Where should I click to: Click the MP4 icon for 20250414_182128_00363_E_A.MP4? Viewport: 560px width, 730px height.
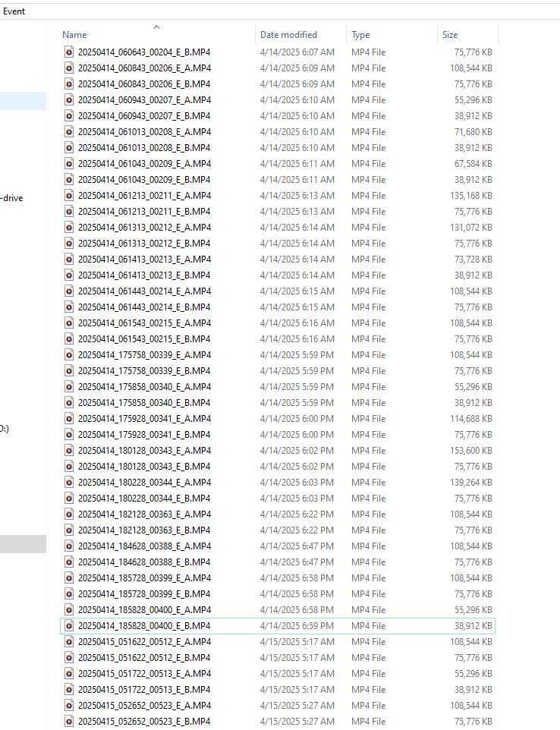tap(69, 514)
